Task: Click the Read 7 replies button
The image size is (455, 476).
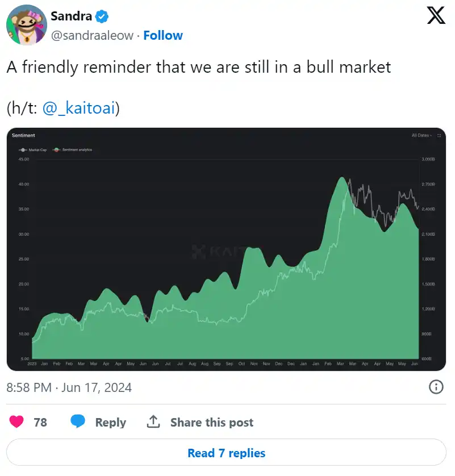Action: pos(227,453)
